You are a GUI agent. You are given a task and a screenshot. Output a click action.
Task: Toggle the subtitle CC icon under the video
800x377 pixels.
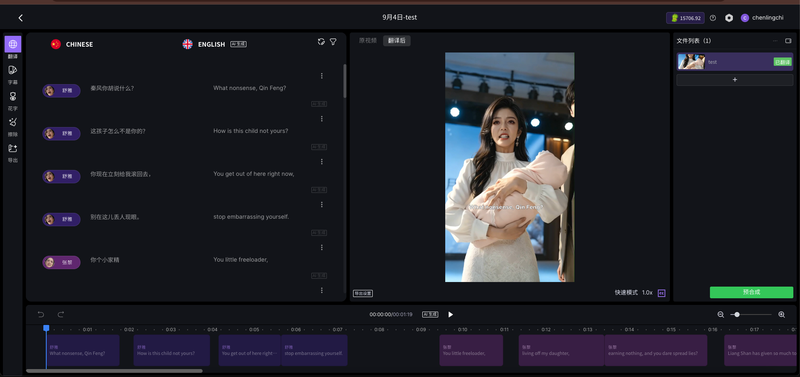pos(661,293)
